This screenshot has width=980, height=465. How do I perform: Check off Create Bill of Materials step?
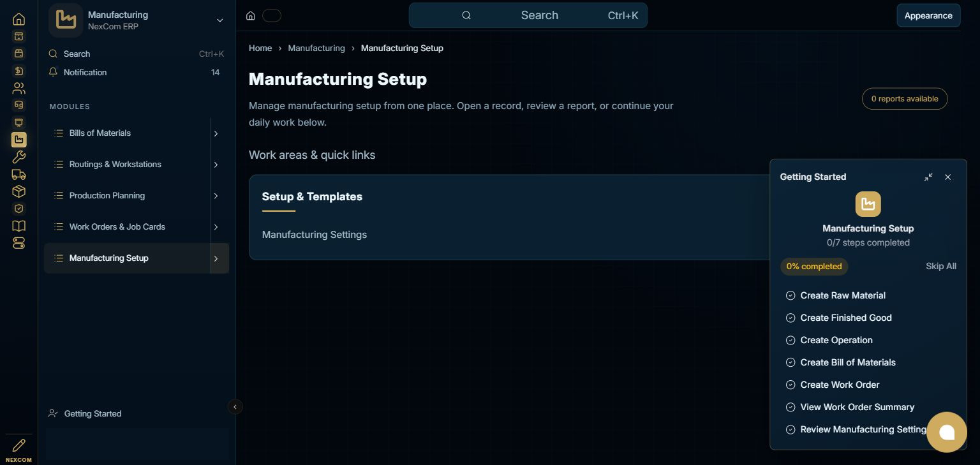791,362
